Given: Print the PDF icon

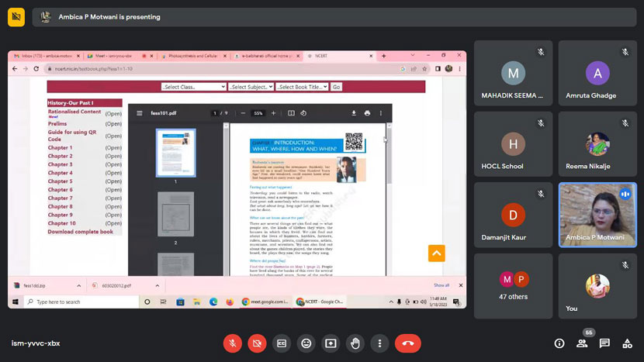Looking at the screenshot, I should click(367, 113).
